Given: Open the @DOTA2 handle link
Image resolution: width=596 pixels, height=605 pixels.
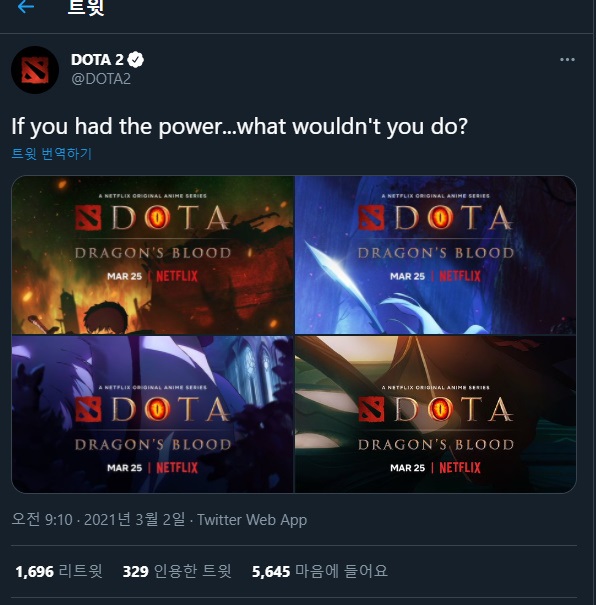Looking at the screenshot, I should pos(101,79).
